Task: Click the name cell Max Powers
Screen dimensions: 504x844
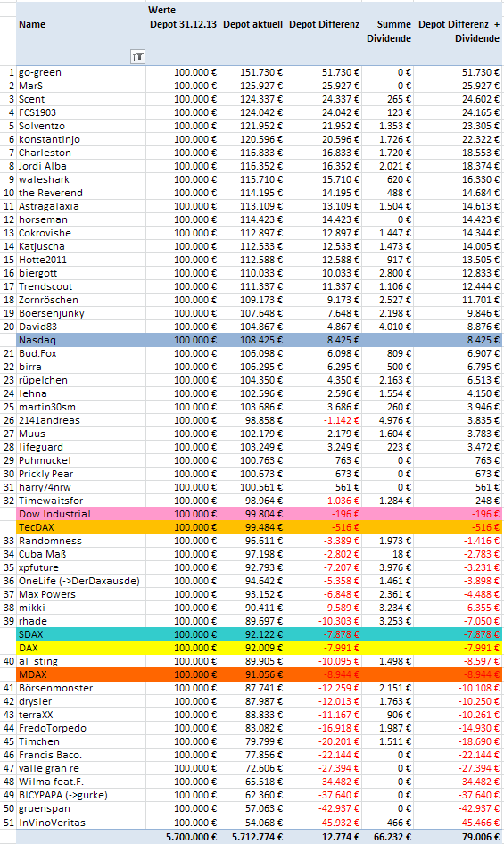Action: click(47, 594)
